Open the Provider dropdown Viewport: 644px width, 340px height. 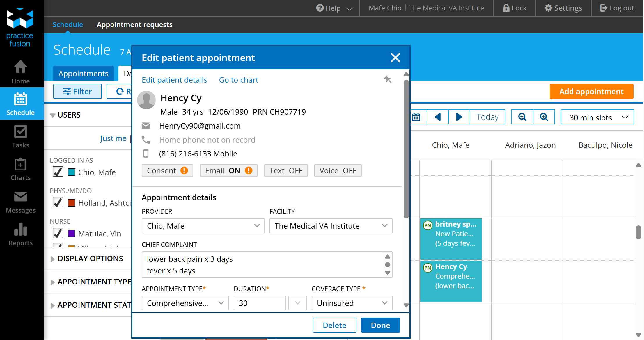(x=203, y=226)
